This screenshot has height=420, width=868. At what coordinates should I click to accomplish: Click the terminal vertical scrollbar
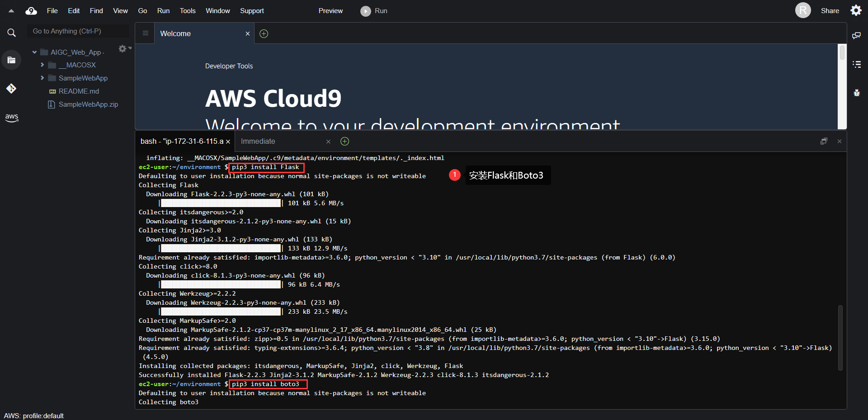(840, 338)
